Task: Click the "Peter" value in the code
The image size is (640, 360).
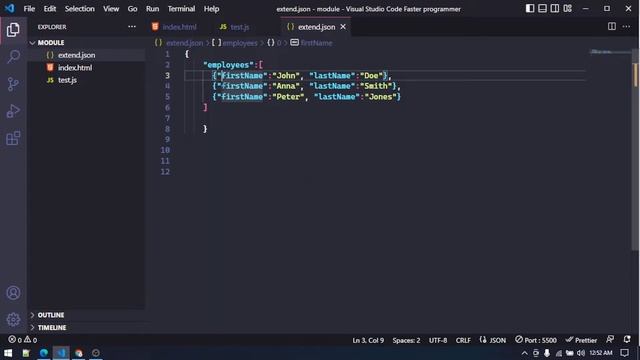Action: [x=288, y=97]
